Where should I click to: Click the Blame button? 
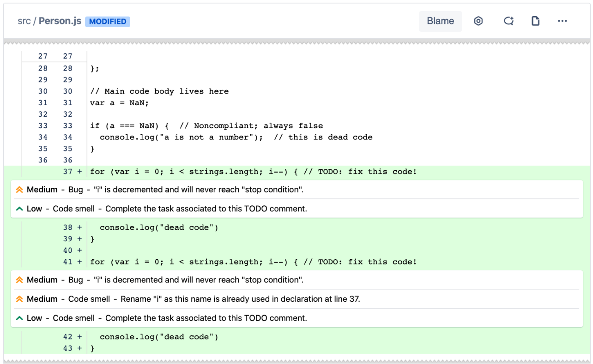pyautogui.click(x=440, y=21)
